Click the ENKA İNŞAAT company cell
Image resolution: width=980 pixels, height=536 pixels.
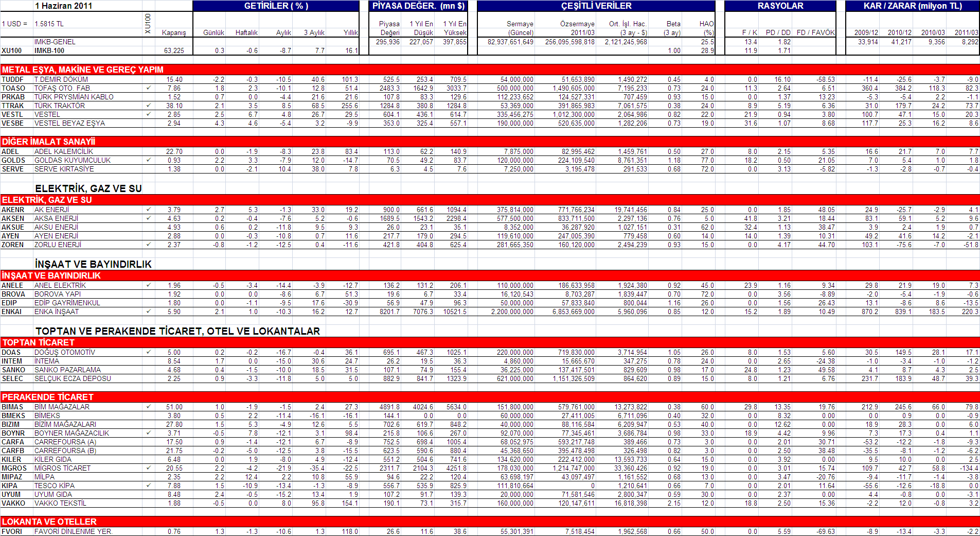click(x=57, y=312)
